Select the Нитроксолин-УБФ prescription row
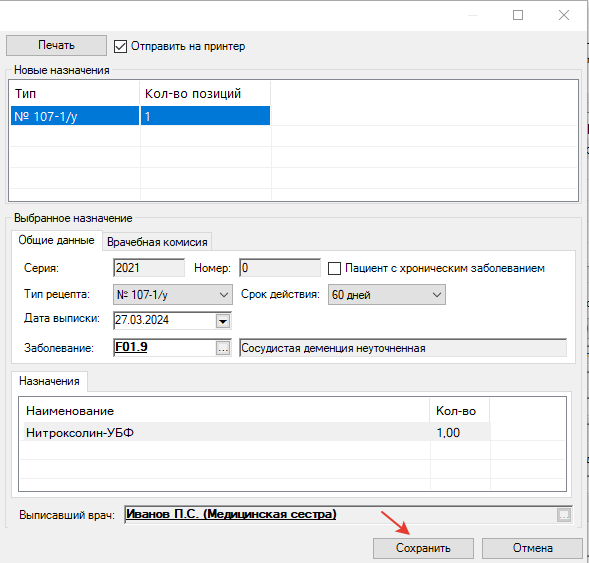Viewport: 589px width, 563px height. (x=257, y=432)
